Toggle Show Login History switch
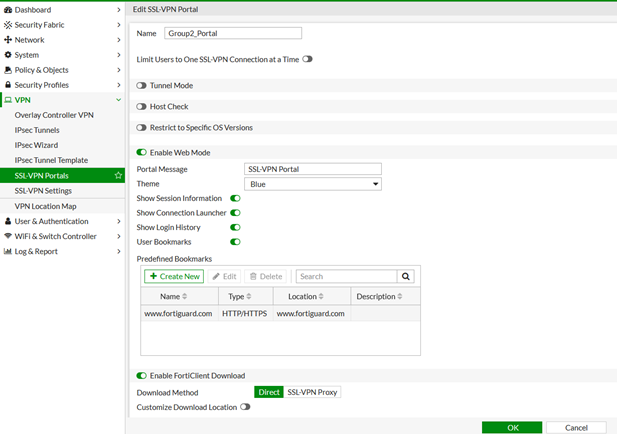 pos(235,227)
